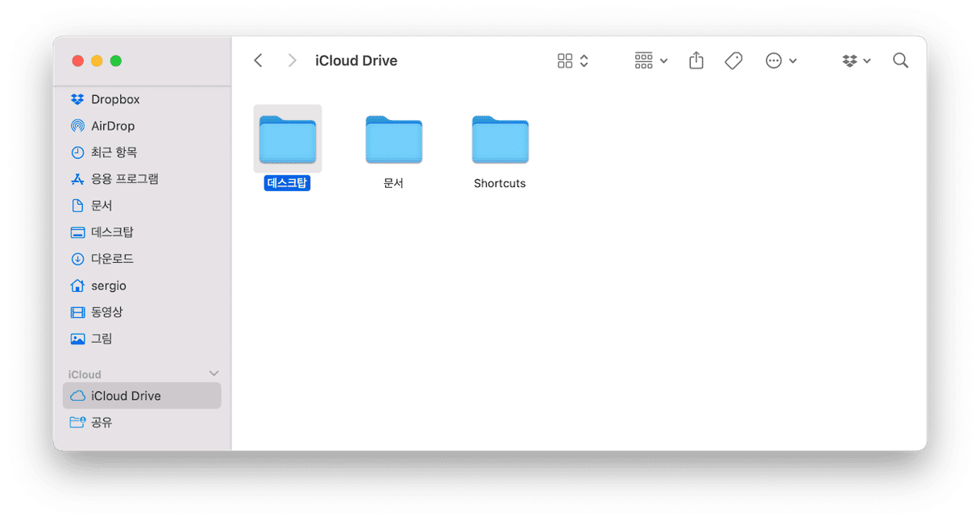The width and height of the screenshot is (980, 521).
Task: Open 다운로드 in the sidebar
Action: pyautogui.click(x=142, y=259)
